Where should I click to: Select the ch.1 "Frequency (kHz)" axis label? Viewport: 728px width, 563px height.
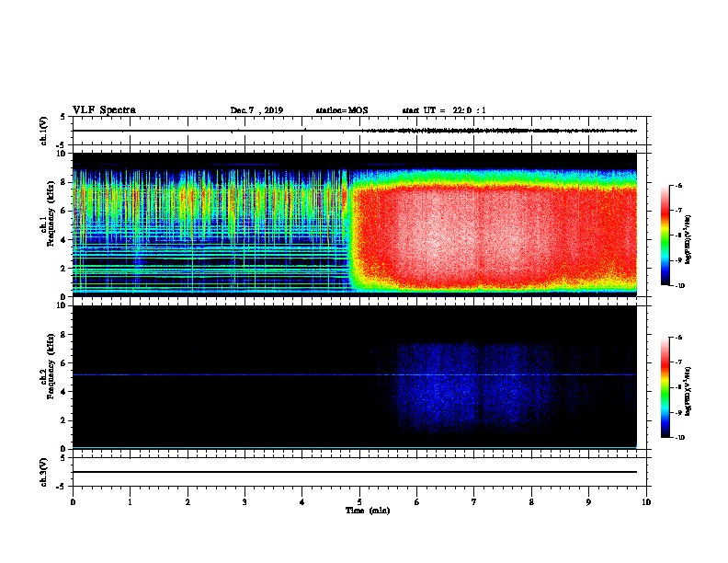[51, 214]
